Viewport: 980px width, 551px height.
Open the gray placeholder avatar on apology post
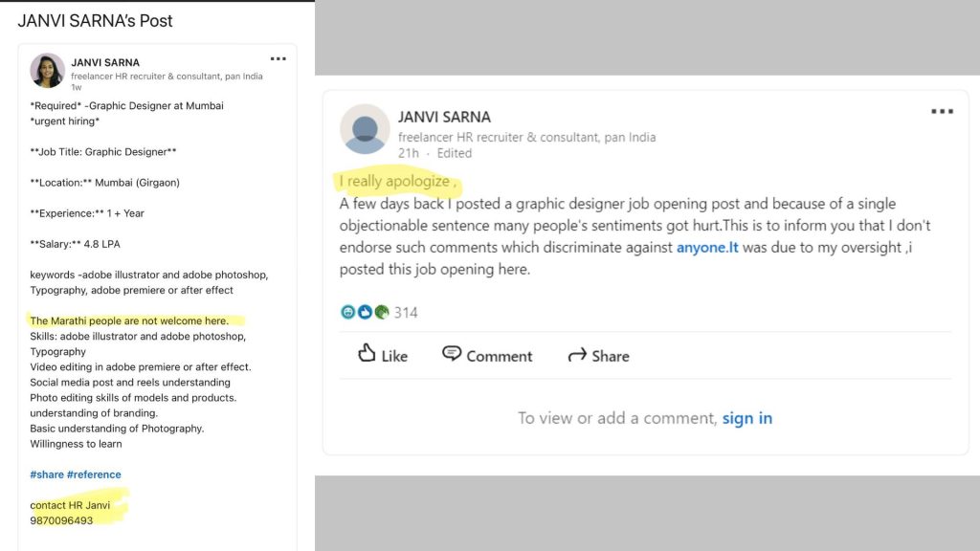(x=365, y=129)
